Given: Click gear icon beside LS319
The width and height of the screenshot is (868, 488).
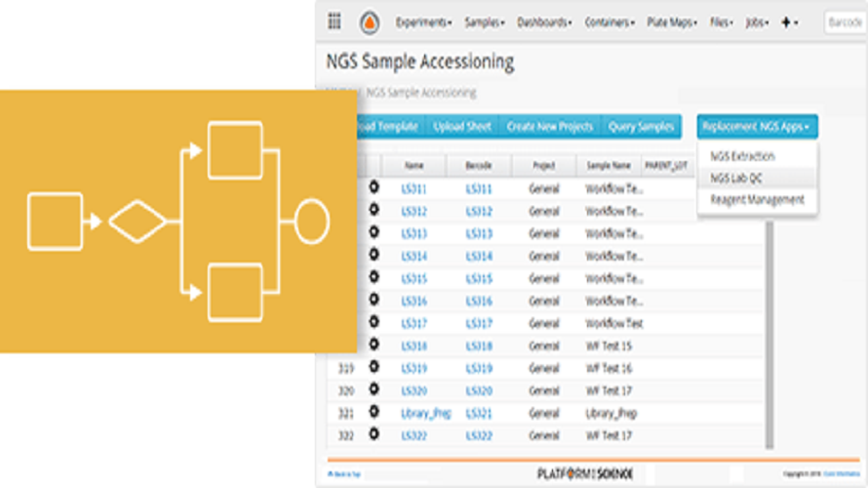Looking at the screenshot, I should [374, 368].
